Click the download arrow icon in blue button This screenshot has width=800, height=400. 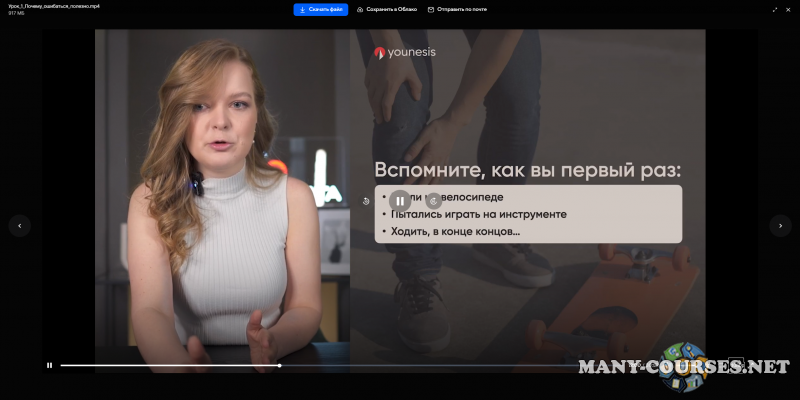pyautogui.click(x=301, y=9)
